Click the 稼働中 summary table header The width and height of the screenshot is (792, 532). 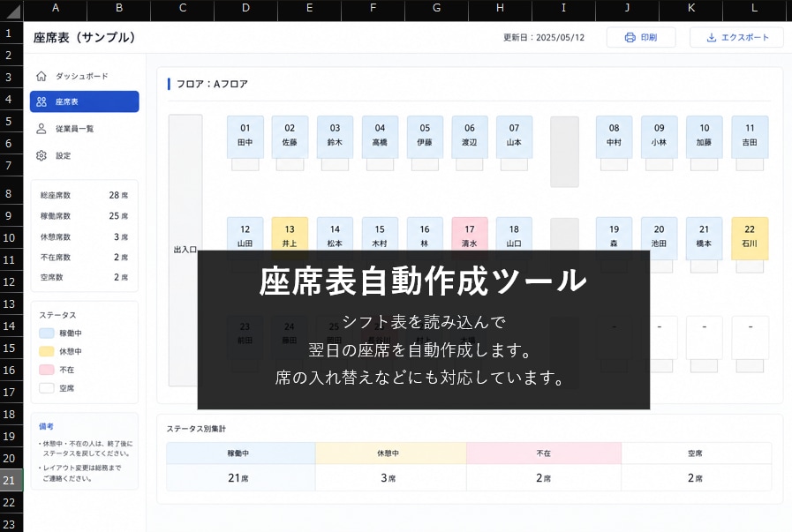coord(241,453)
